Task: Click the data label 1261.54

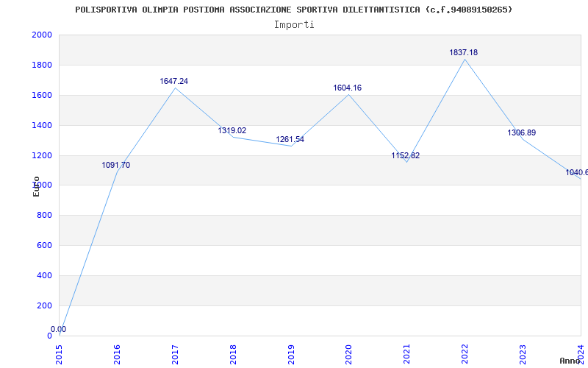Action: click(x=290, y=140)
